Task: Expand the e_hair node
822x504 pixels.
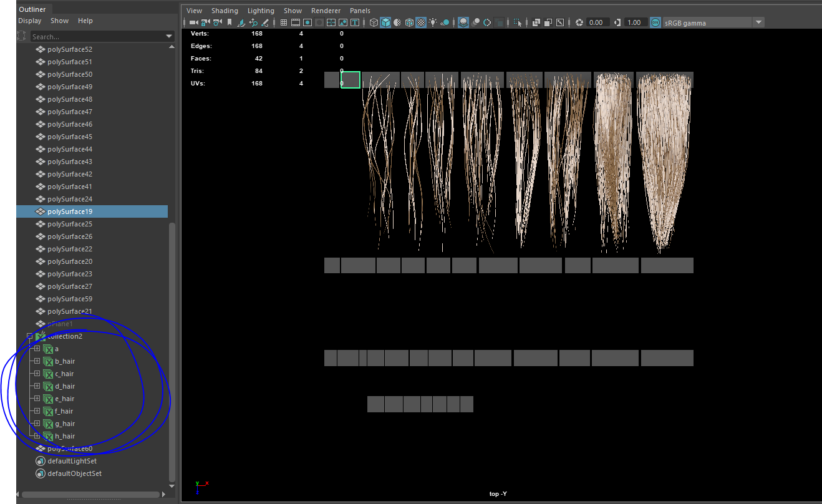Action: point(37,399)
